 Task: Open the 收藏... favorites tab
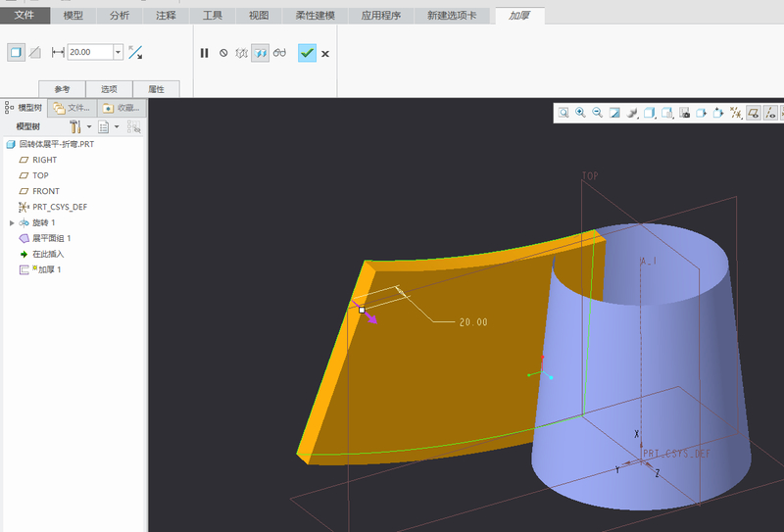click(x=122, y=108)
